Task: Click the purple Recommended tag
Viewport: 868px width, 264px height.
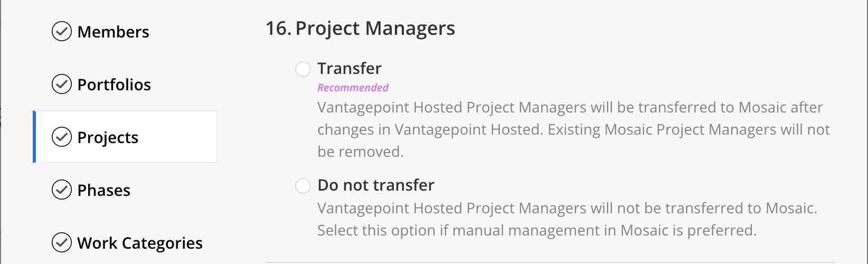Action: click(353, 88)
